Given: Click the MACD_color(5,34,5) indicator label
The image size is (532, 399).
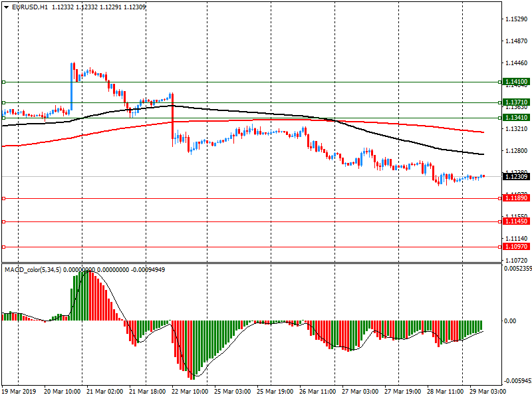Looking at the screenshot, I should pyautogui.click(x=39, y=269).
